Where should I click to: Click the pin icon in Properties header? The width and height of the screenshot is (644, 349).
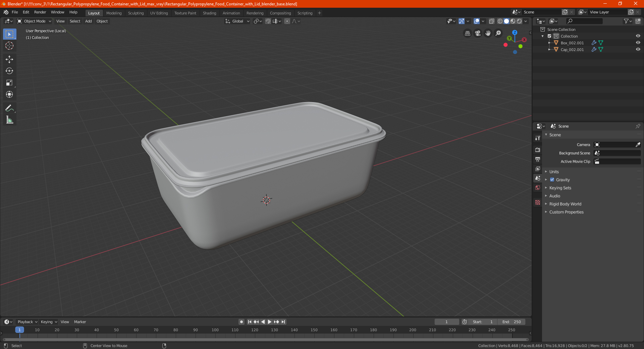[x=638, y=126]
